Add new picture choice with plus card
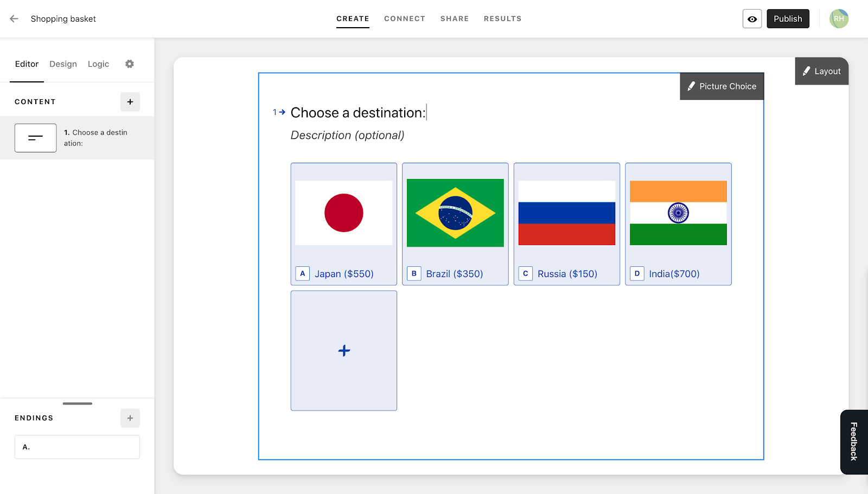 click(x=344, y=351)
